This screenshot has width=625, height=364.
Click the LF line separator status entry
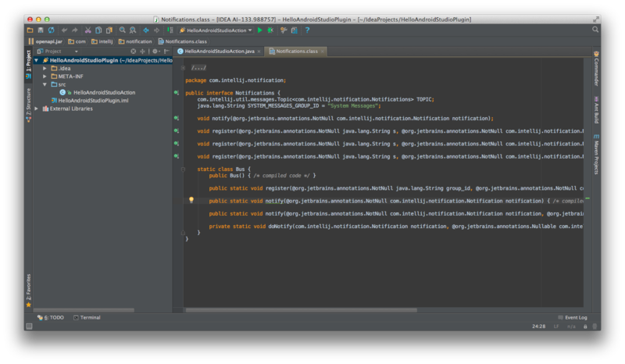556,327
